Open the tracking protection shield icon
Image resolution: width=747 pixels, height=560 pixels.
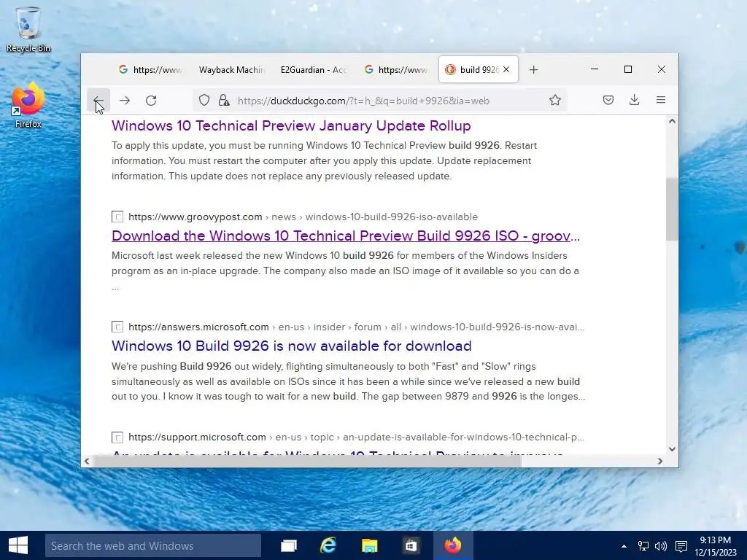(204, 101)
